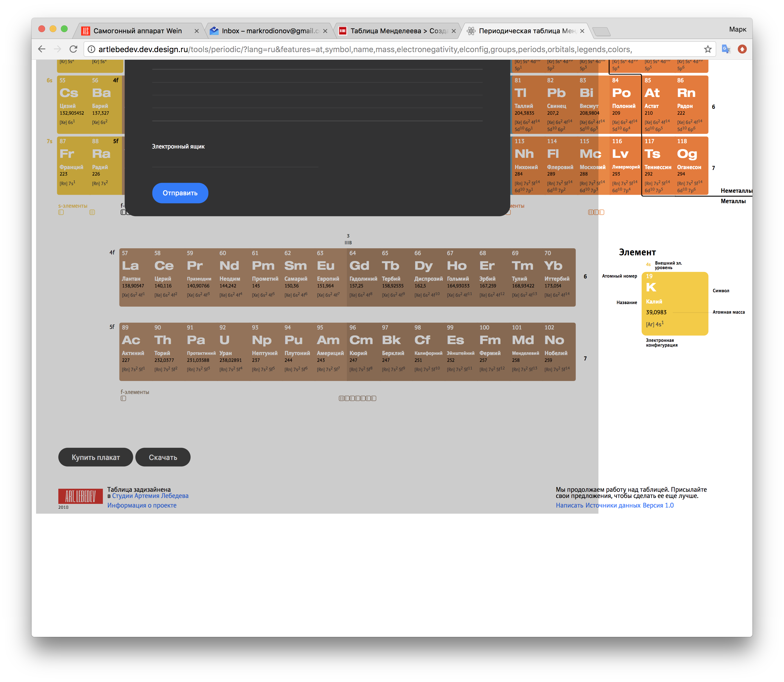Click the Art. Lebedev studio logo
784x682 pixels.
(x=80, y=496)
